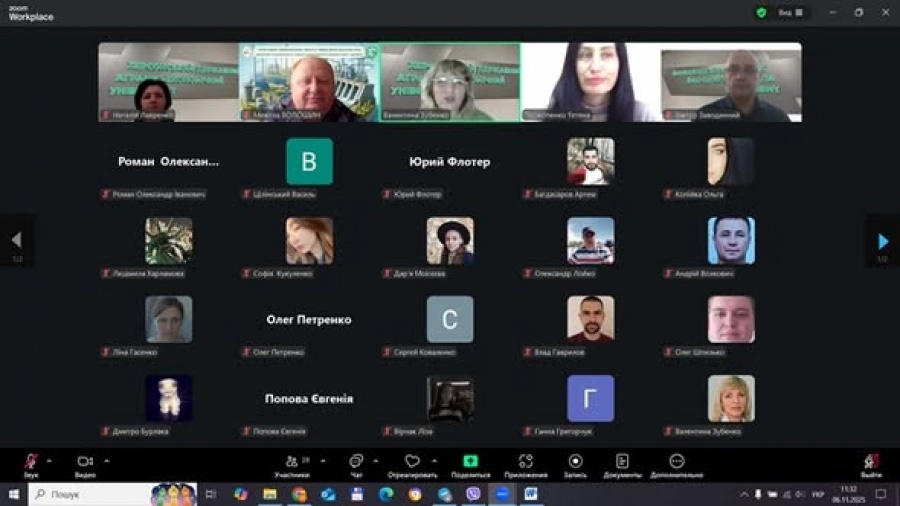Toggle microphone mute (Звук) button
The width and height of the screenshot is (900, 506).
point(31,461)
